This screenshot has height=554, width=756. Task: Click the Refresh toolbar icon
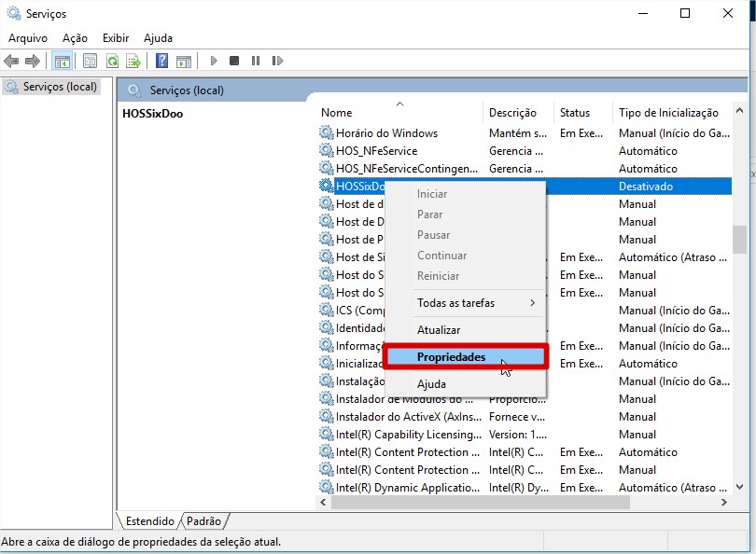click(x=112, y=62)
